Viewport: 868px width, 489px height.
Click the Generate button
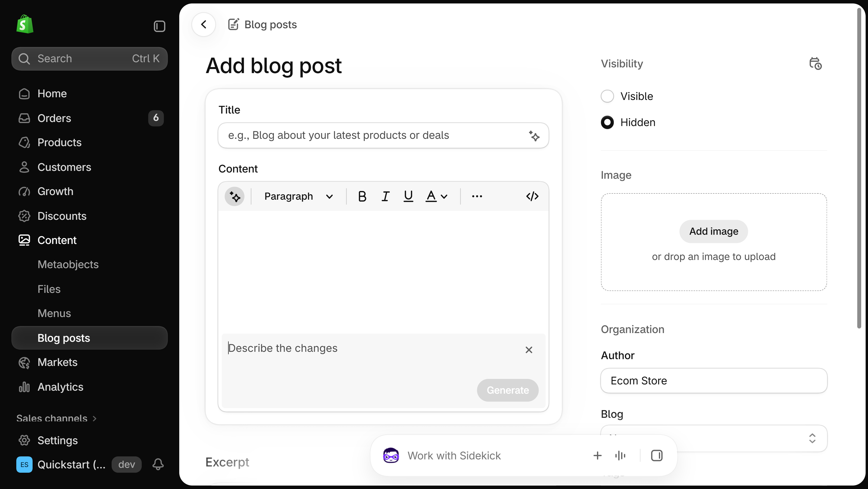click(507, 390)
